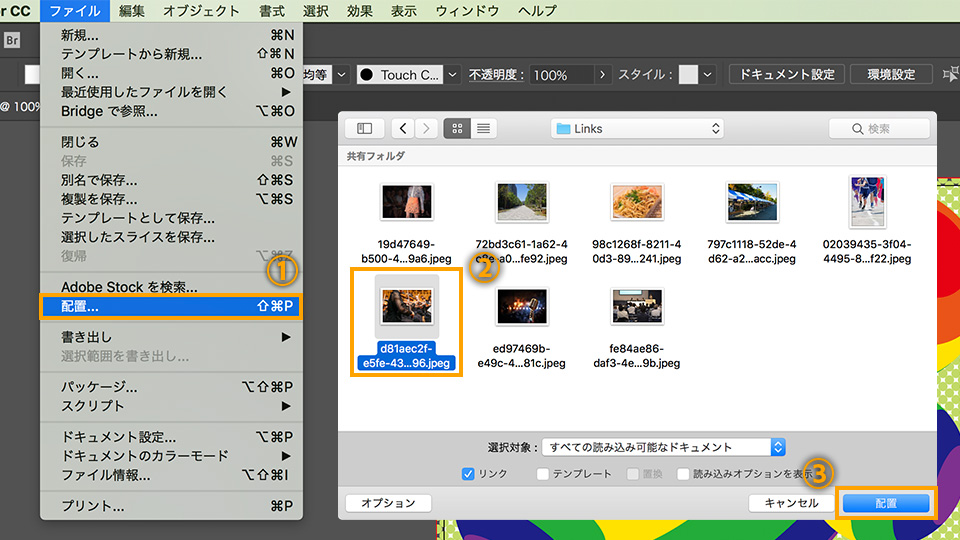960x540 pixels.
Task: Choose 閉じる menu item
Action: click(171, 142)
